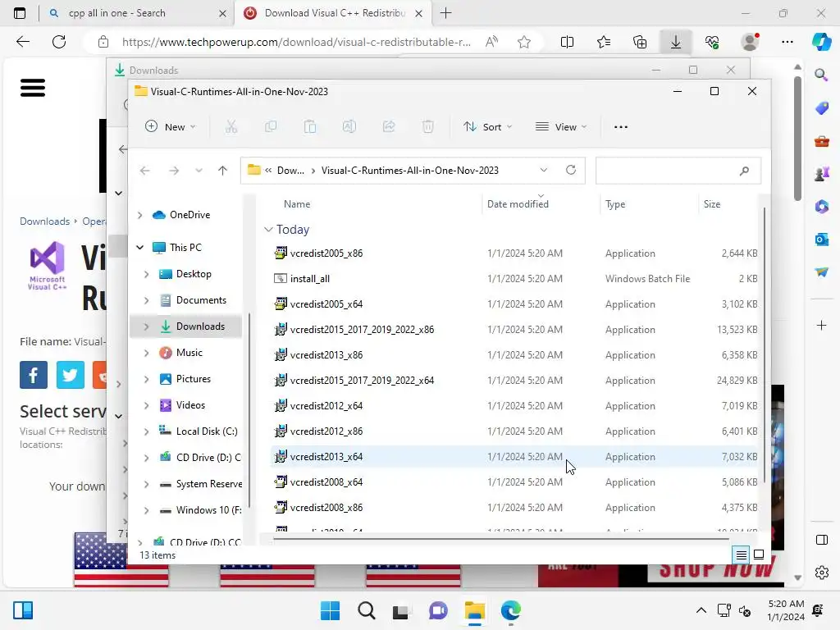Open the Copilot icon in Edge
The height and width of the screenshot is (630, 840).
[x=821, y=42]
